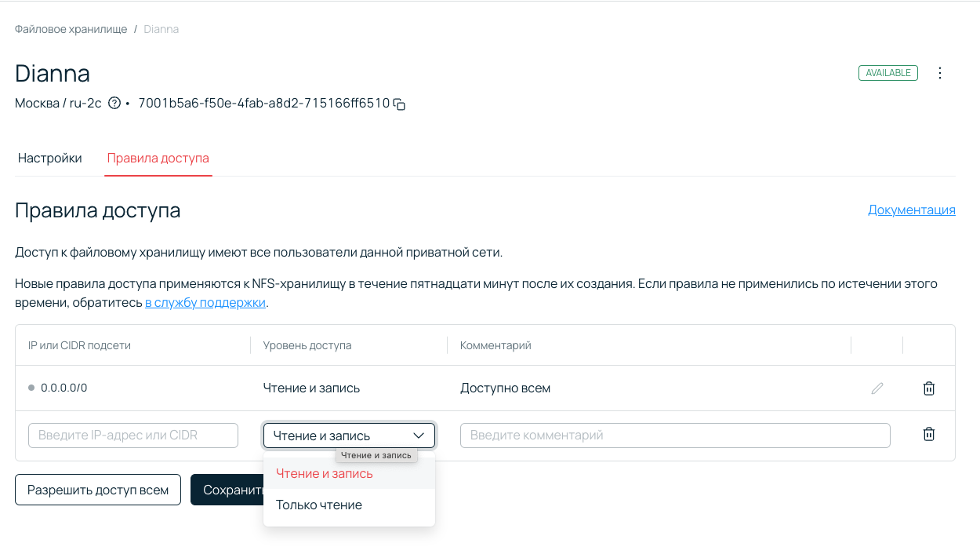Image resolution: width=980 pixels, height=554 pixels.
Task: Click the 0.0.0.0/0 subnet entry
Action: click(x=64, y=388)
